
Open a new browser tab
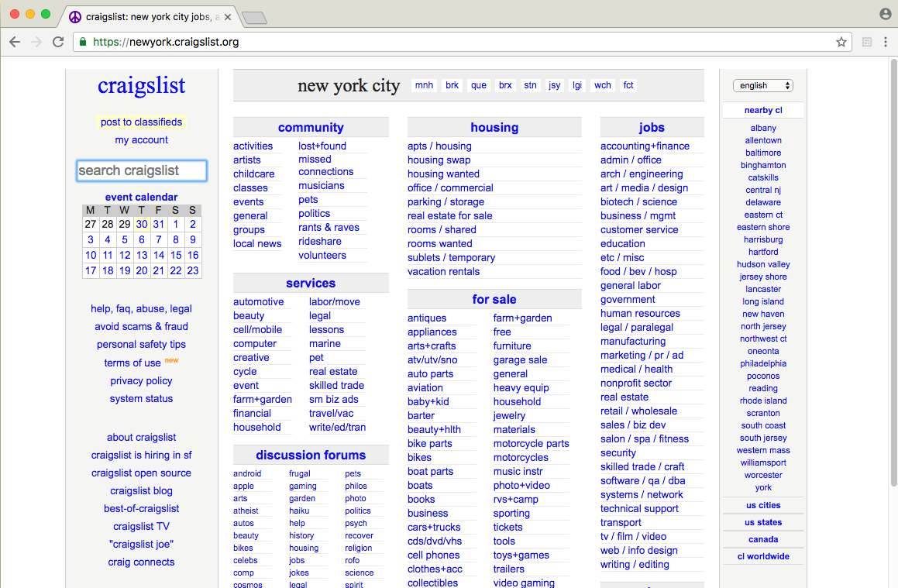pos(254,17)
